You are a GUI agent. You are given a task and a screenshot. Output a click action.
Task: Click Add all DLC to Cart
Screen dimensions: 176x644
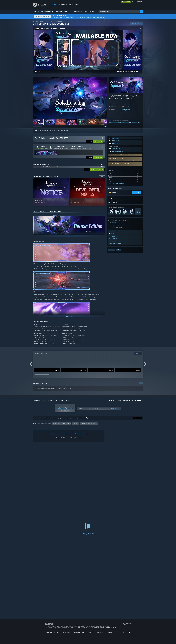pos(97,170)
